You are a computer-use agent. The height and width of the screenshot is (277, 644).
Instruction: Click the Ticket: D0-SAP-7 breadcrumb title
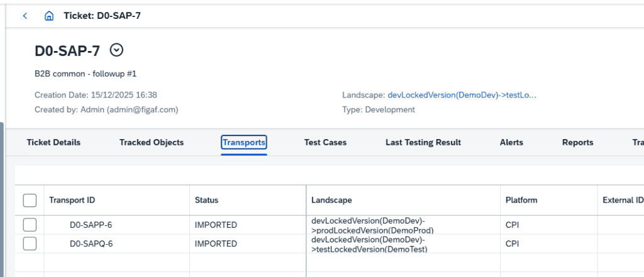point(103,16)
